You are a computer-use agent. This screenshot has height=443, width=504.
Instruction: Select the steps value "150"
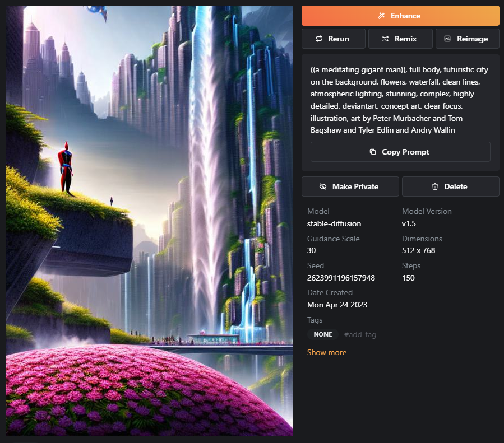(408, 278)
